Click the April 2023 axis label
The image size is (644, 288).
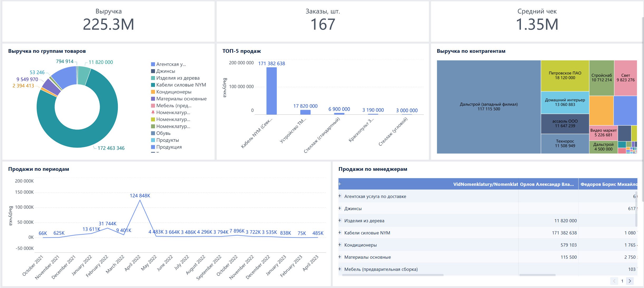coord(310,263)
